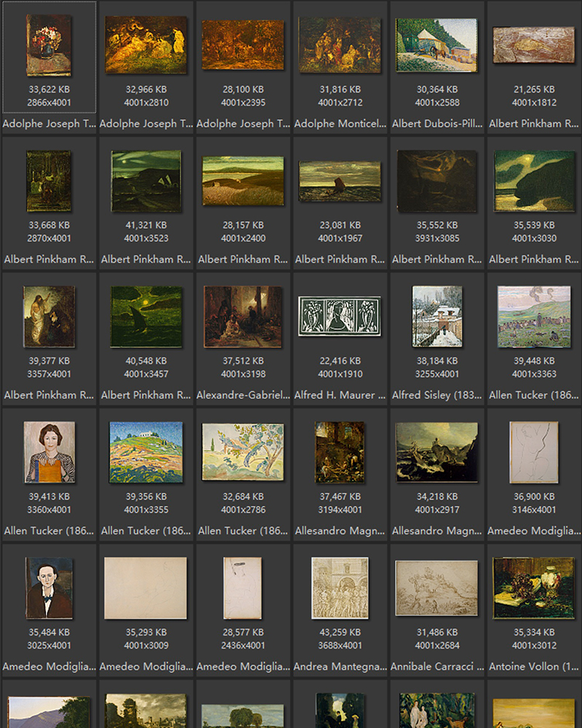Click the Alexandre-Gabriel painting thumbnail

coord(243,315)
